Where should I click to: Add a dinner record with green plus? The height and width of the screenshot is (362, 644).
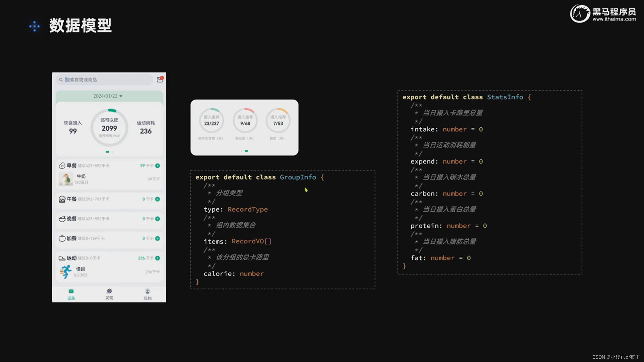point(157,219)
